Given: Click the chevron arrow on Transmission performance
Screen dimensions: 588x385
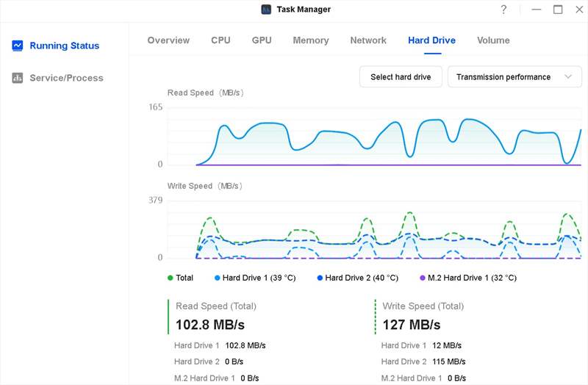Looking at the screenshot, I should click(x=567, y=77).
